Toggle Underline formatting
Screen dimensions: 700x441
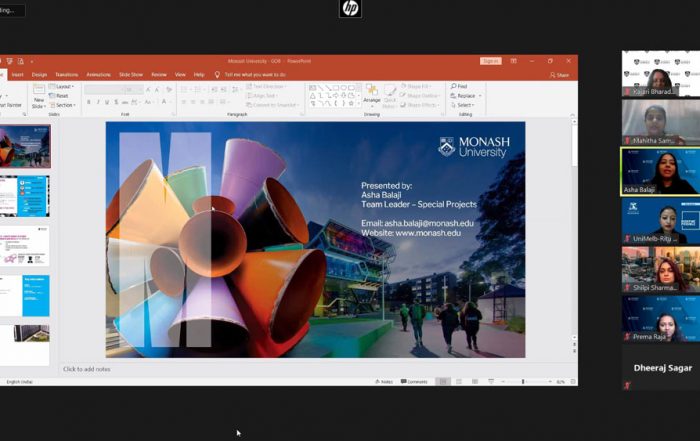(x=107, y=102)
